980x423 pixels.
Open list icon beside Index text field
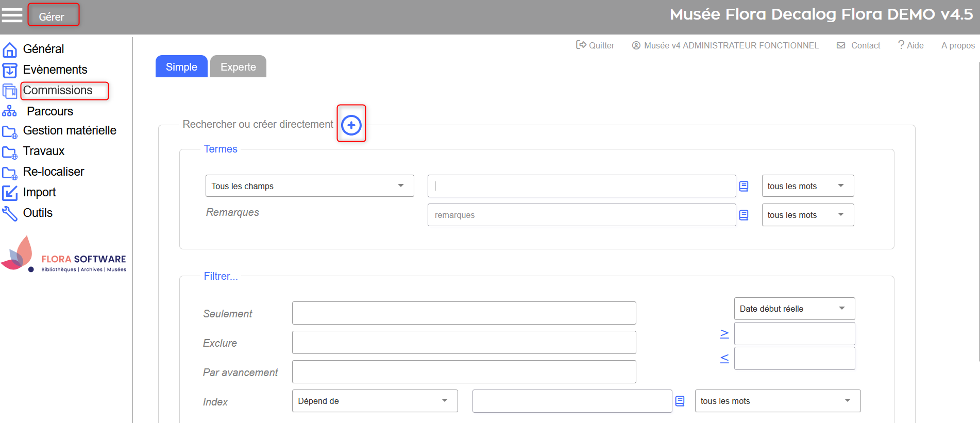tap(680, 401)
